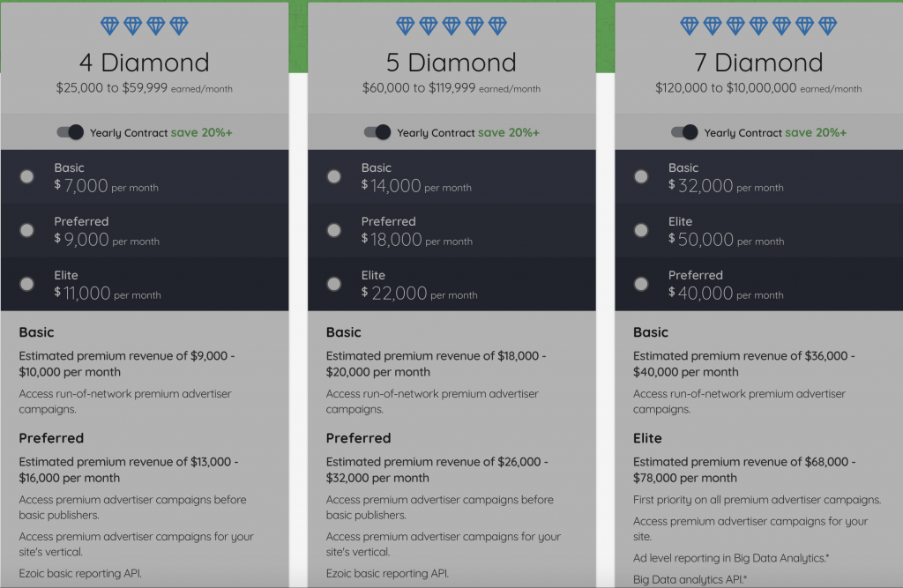Choose Preferred $18,000 per month radio option
This screenshot has height=588, width=903.
coord(334,230)
